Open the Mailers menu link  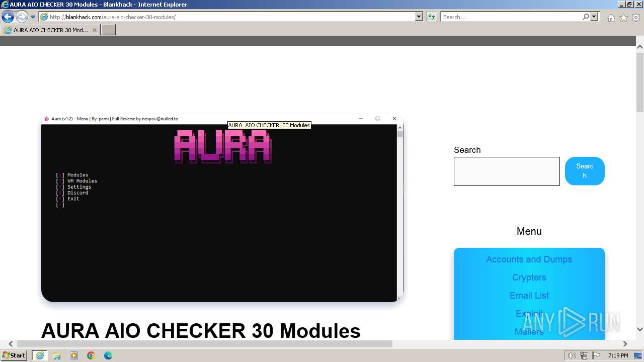pyautogui.click(x=529, y=332)
